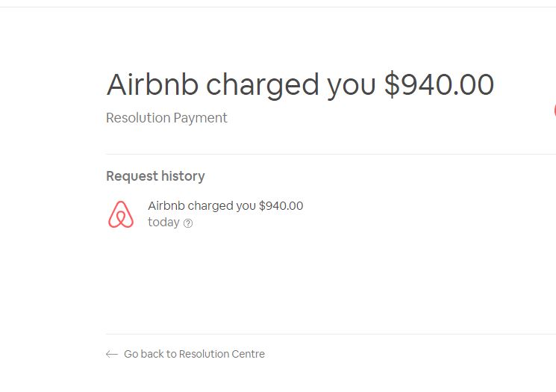Click the today timestamp under the charge entry

pyautogui.click(x=164, y=223)
